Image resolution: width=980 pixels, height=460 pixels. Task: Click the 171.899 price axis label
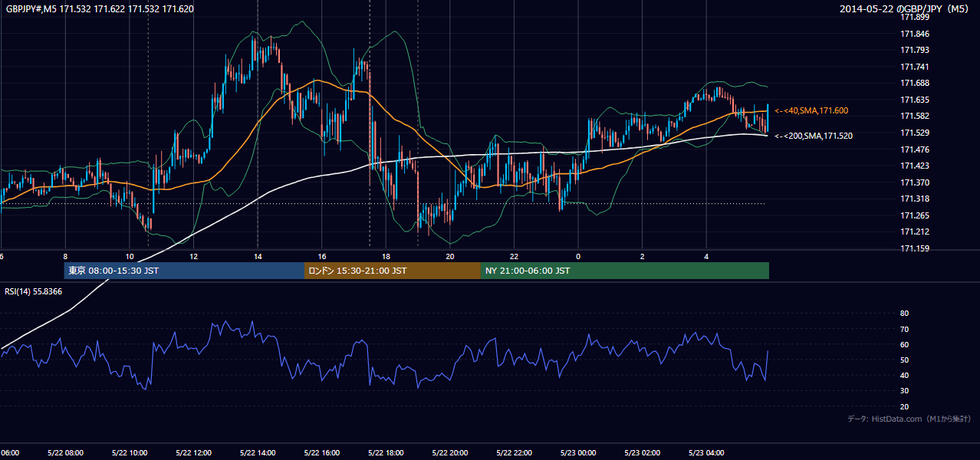pyautogui.click(x=915, y=17)
